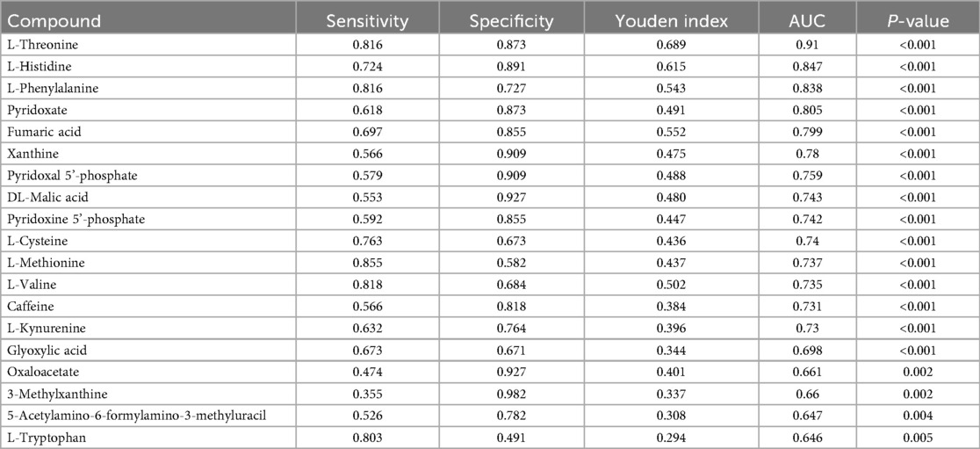Click the Pyridoxate compound cell

(35, 110)
